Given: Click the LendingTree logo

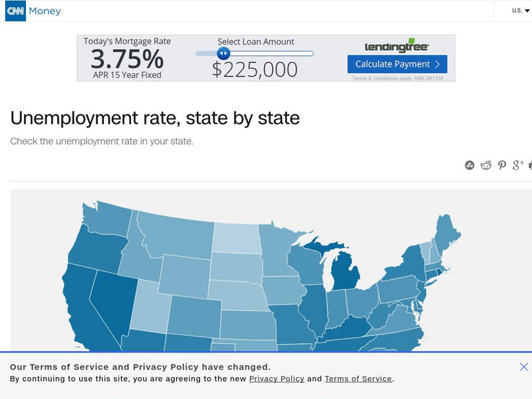Looking at the screenshot, I should click(396, 47).
